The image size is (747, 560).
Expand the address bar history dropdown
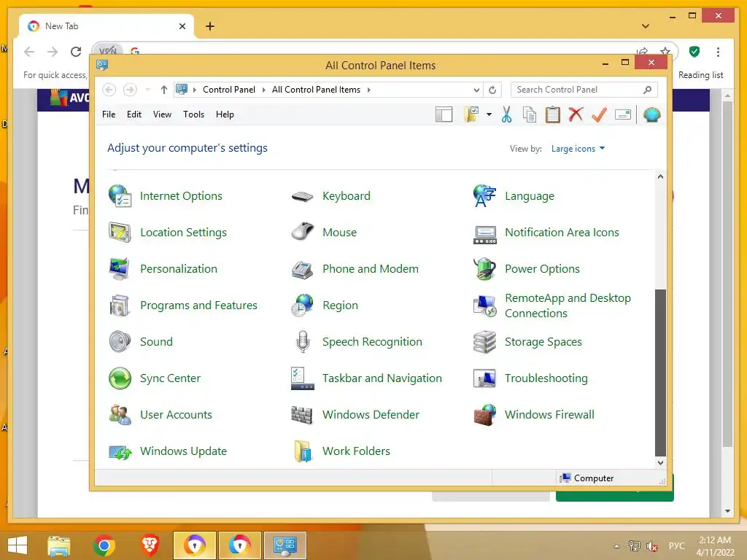[x=476, y=90]
